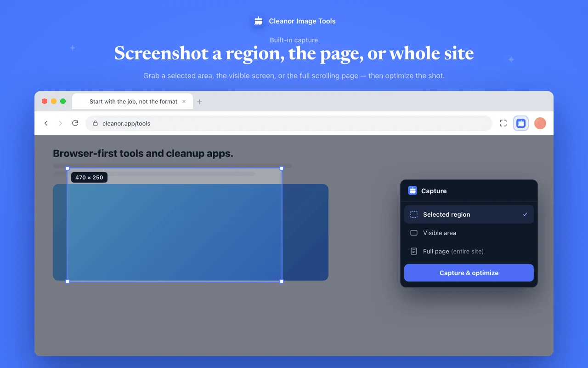This screenshot has width=588, height=368.
Task: Click the bottom-right selection handle
Action: click(282, 281)
